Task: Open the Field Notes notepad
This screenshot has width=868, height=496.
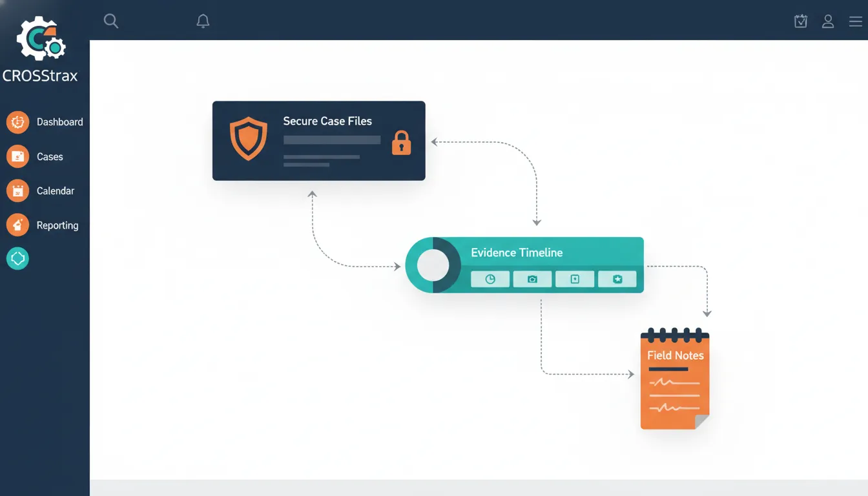Action: coord(675,379)
